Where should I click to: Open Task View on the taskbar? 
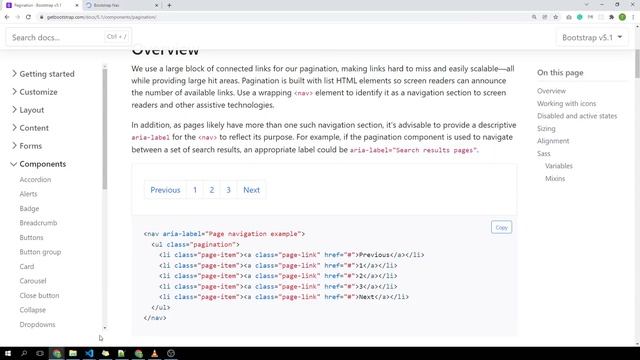pyautogui.click(x=40, y=353)
